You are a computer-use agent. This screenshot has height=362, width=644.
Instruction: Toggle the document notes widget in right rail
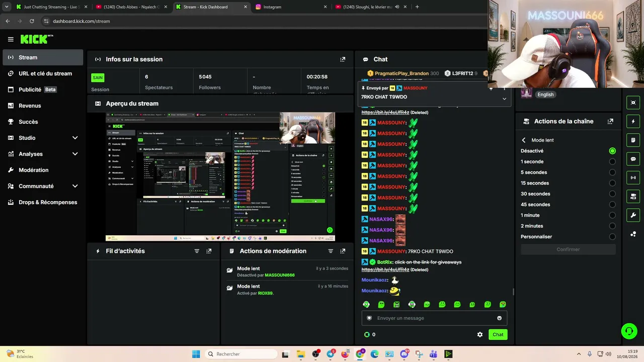(x=633, y=140)
